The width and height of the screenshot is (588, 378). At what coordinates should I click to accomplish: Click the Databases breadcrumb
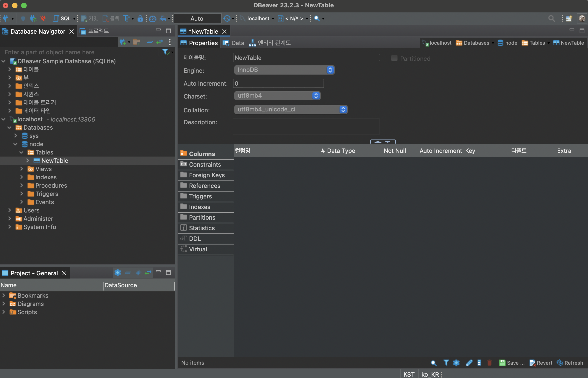click(473, 43)
